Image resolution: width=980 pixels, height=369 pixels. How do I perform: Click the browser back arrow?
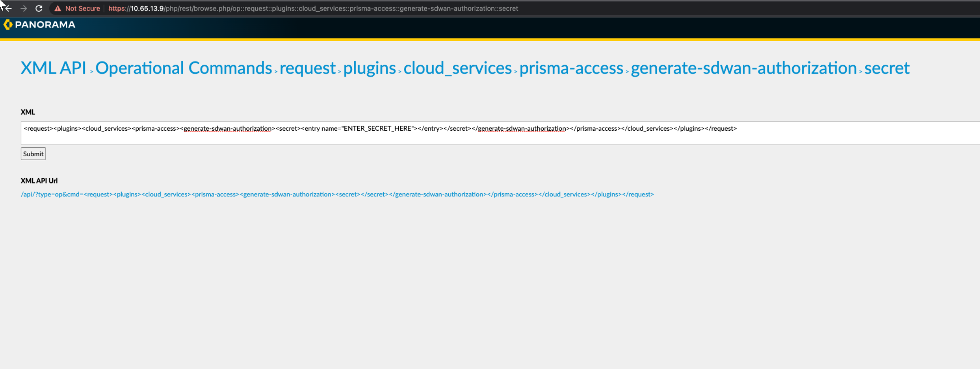point(8,8)
